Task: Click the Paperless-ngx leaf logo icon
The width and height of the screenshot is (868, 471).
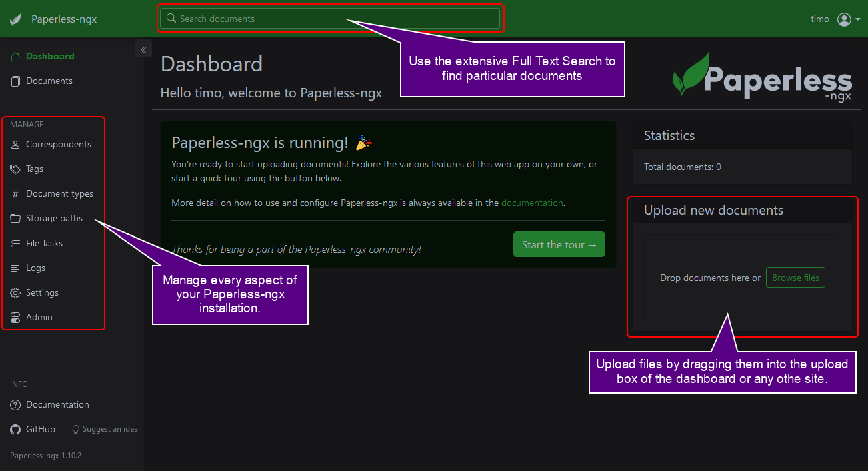Action: pos(15,19)
